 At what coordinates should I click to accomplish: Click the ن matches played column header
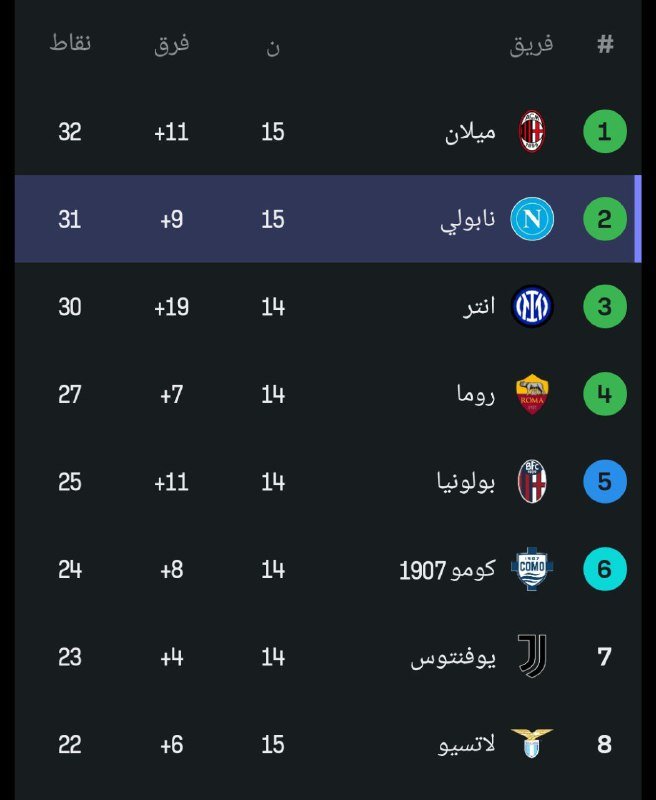click(273, 46)
